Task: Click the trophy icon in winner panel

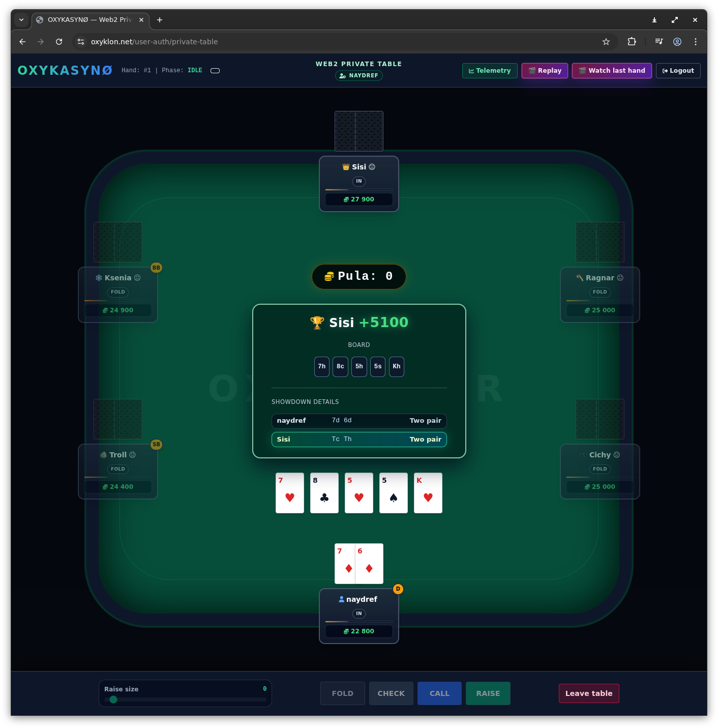Action: (x=317, y=323)
